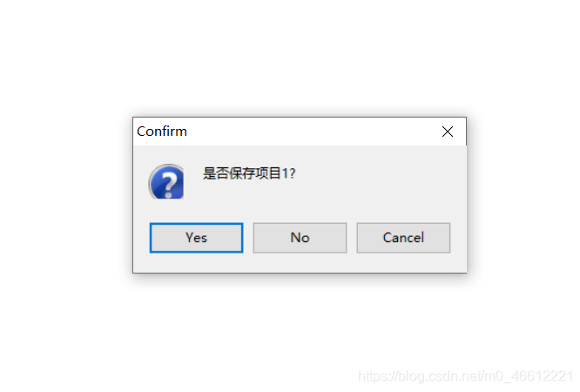Decline saving with the No button

300,238
